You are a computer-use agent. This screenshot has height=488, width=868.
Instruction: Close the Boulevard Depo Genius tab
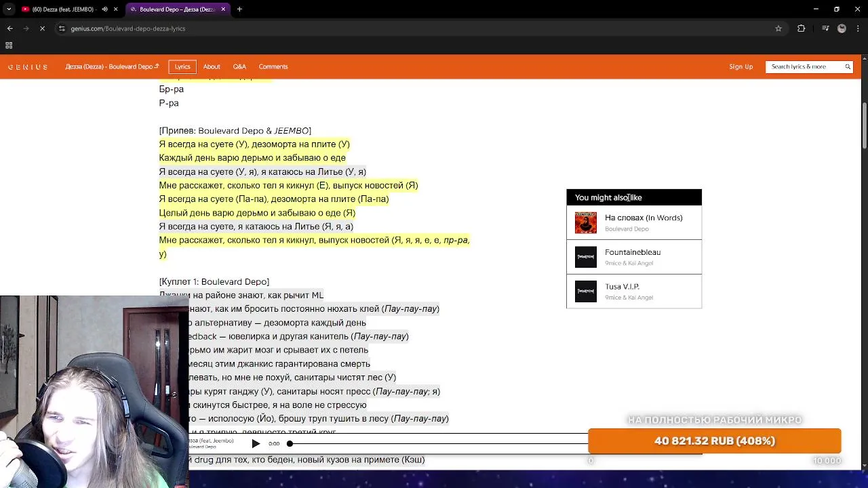click(x=223, y=9)
